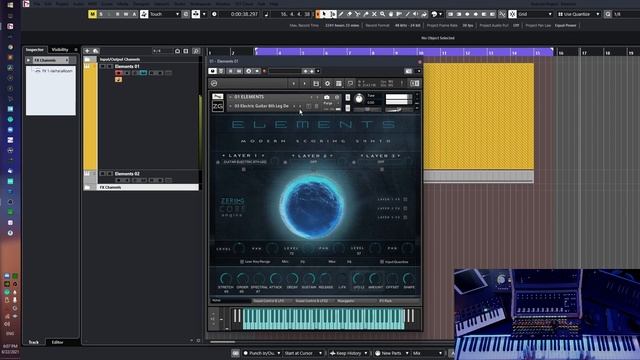Select the Mute X tool
Image resolution: width=640 pixels, height=360 pixels.
coord(374,14)
